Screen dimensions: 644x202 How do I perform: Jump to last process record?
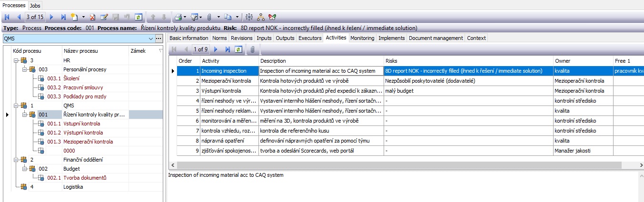64,17
